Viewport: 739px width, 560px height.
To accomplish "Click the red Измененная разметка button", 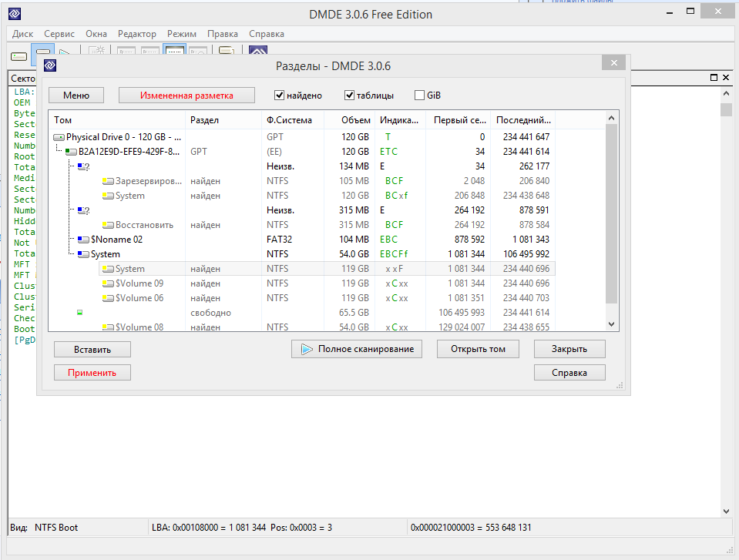I will pyautogui.click(x=186, y=96).
